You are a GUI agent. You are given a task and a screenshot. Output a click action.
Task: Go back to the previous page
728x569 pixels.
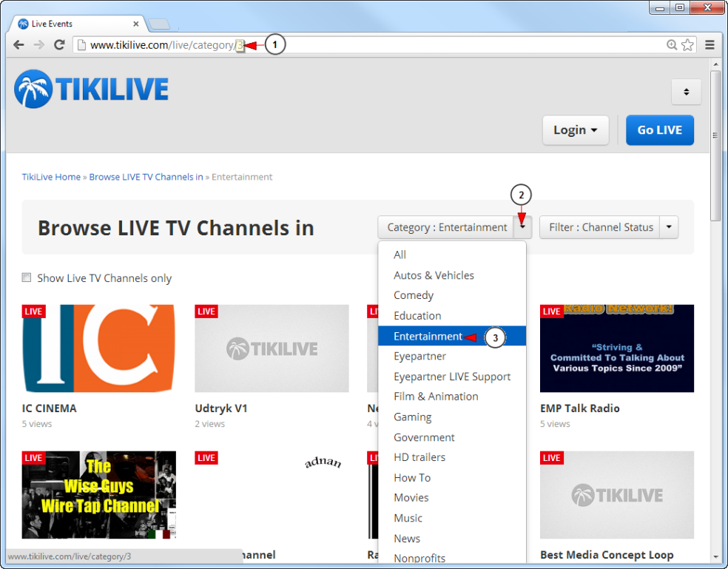tap(18, 45)
